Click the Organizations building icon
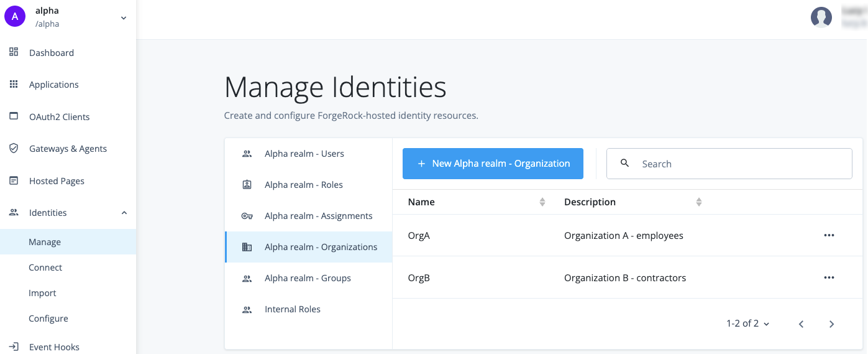Image resolution: width=868 pixels, height=354 pixels. [x=247, y=247]
